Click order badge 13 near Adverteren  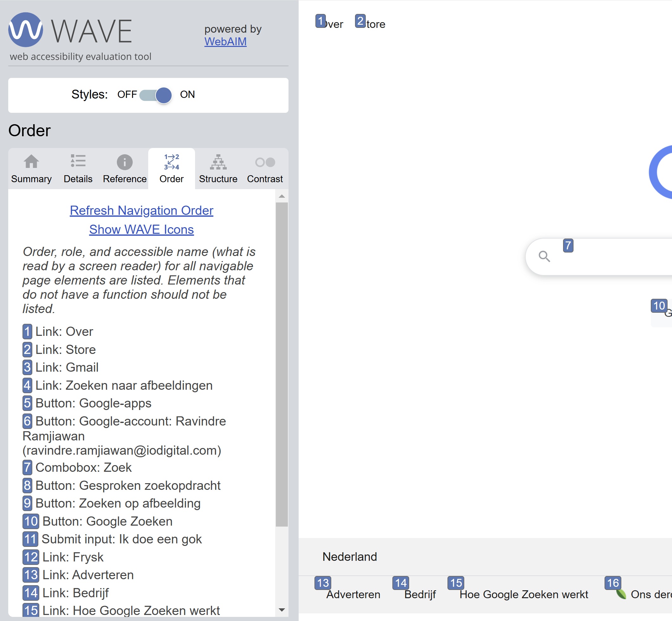click(x=323, y=583)
